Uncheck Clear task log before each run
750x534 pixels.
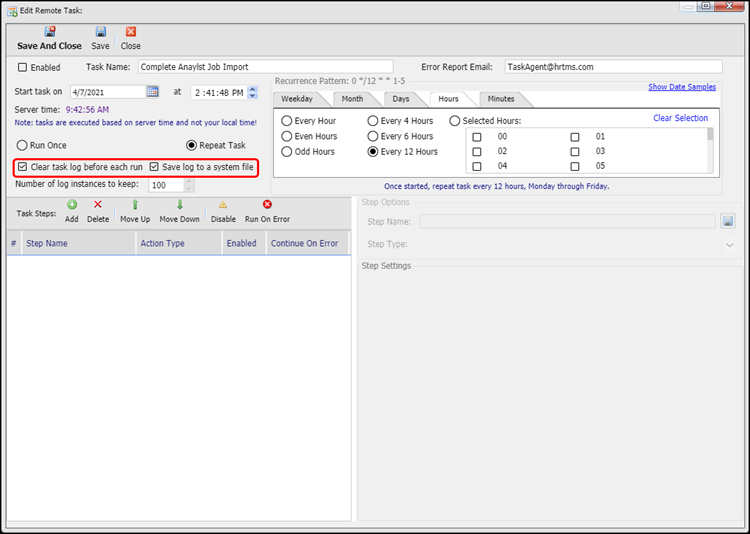[x=22, y=167]
